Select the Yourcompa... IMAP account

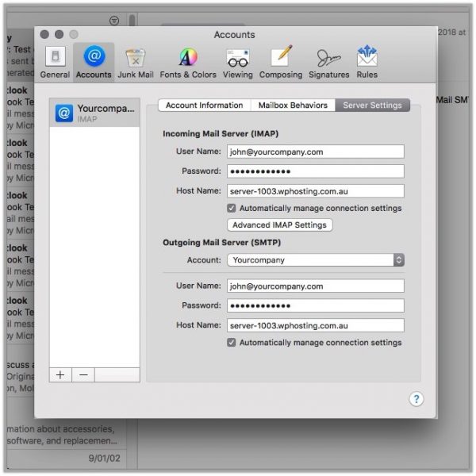tap(94, 113)
